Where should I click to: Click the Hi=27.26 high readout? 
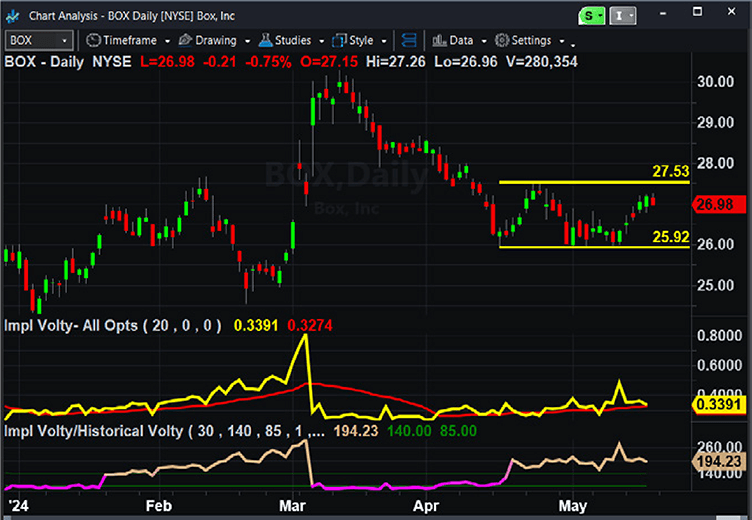click(396, 62)
